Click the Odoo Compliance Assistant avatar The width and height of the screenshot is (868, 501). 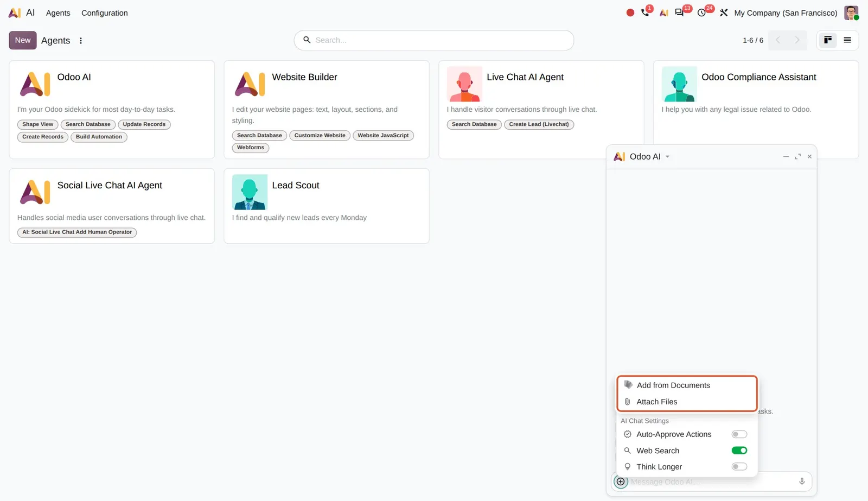click(x=679, y=84)
